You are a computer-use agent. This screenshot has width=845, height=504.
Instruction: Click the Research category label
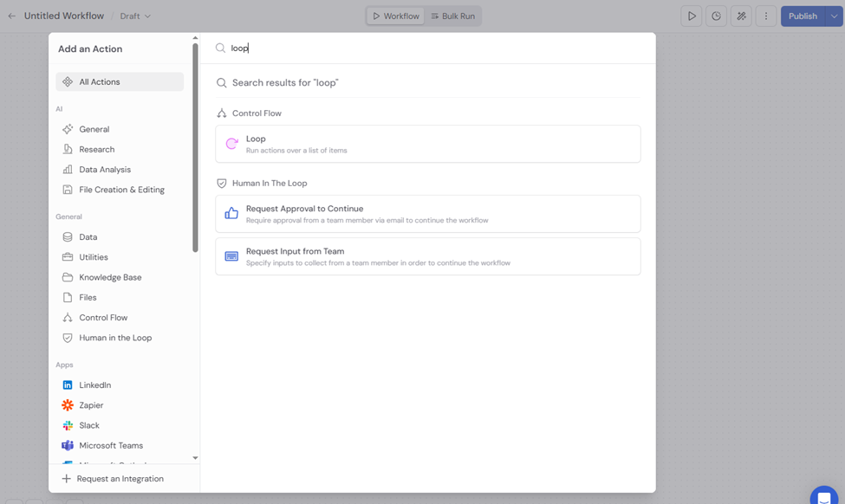tap(97, 149)
